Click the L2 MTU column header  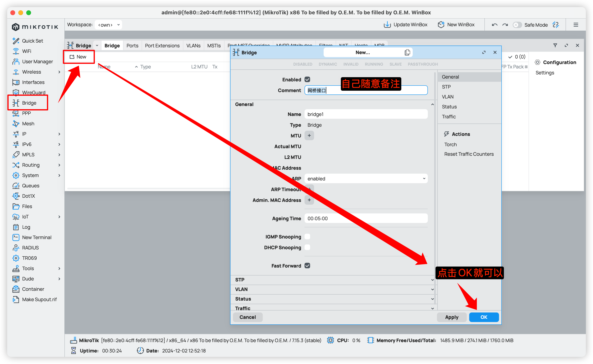point(199,67)
